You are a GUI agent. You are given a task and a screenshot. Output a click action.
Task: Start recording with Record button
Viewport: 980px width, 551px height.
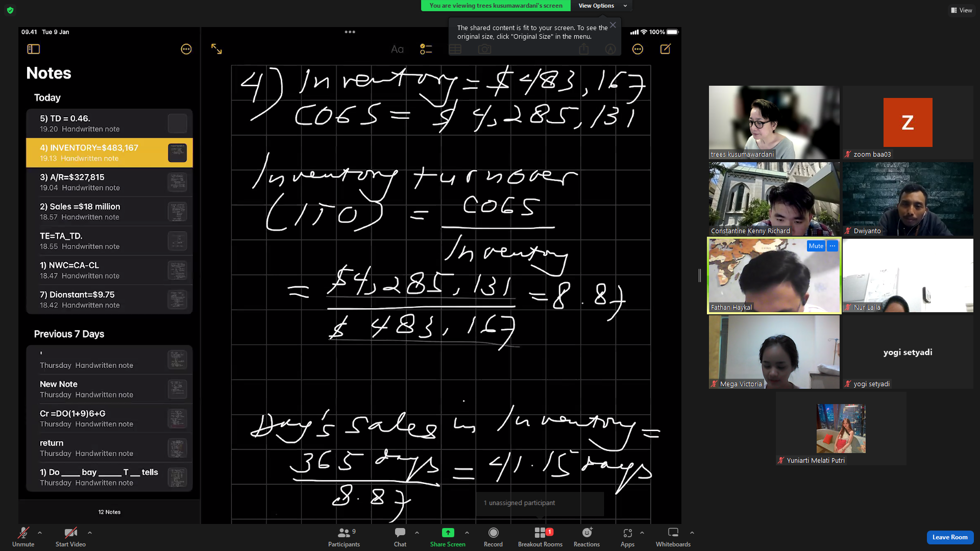pos(493,537)
